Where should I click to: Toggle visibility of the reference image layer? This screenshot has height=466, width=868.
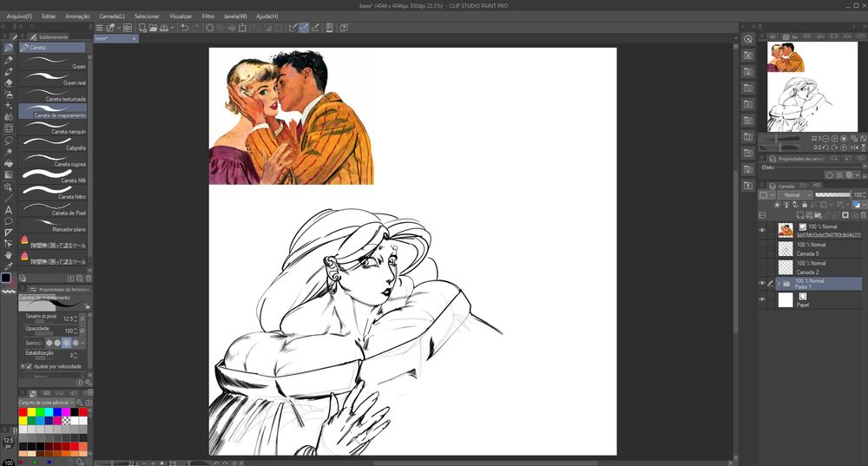(762, 230)
